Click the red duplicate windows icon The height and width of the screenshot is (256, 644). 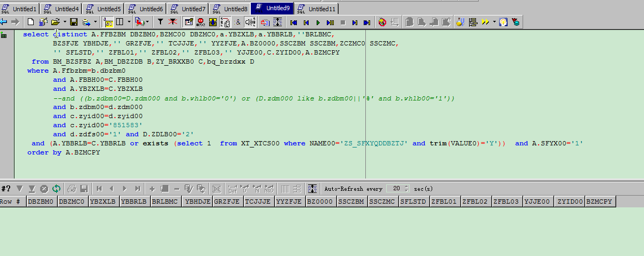[266, 22]
